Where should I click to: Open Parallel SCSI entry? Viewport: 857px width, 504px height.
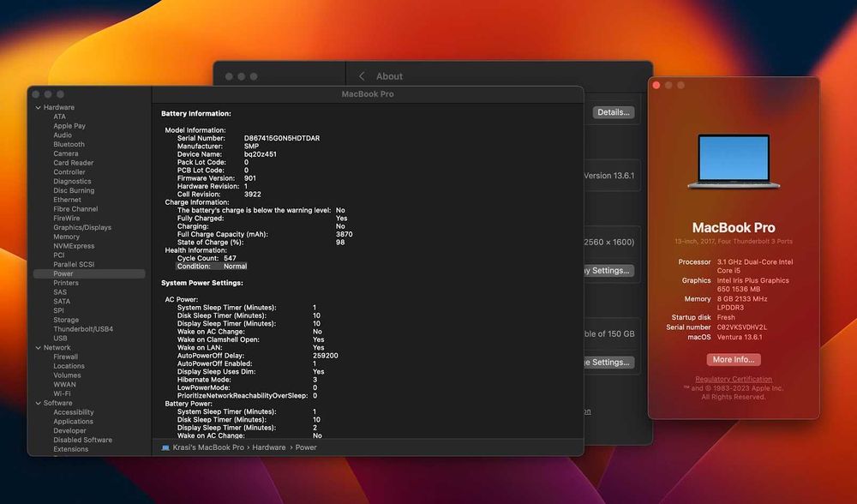(74, 265)
